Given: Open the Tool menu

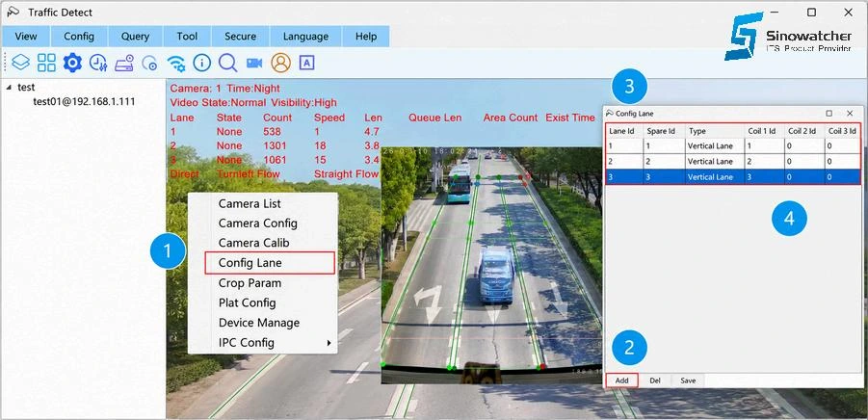Looking at the screenshot, I should coord(187,37).
